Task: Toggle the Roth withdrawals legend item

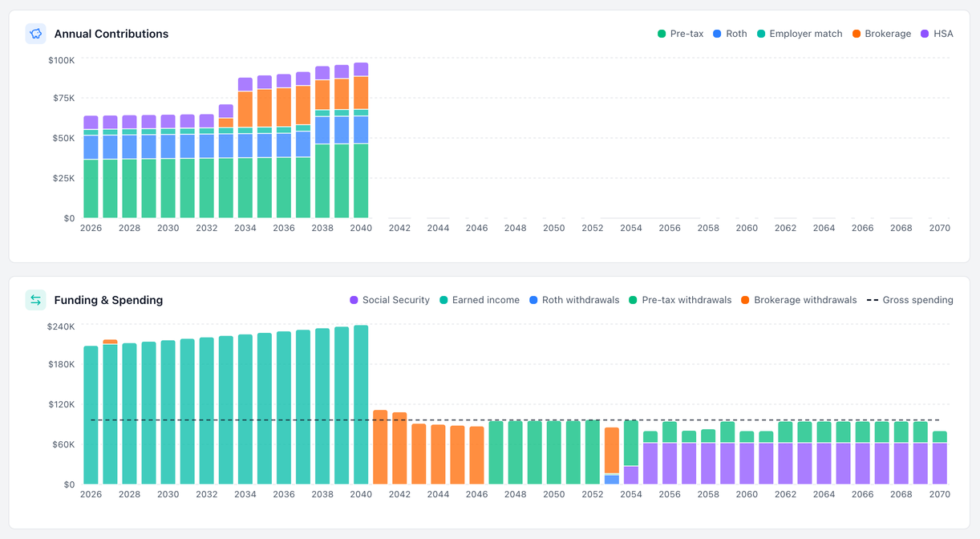Action: [574, 300]
